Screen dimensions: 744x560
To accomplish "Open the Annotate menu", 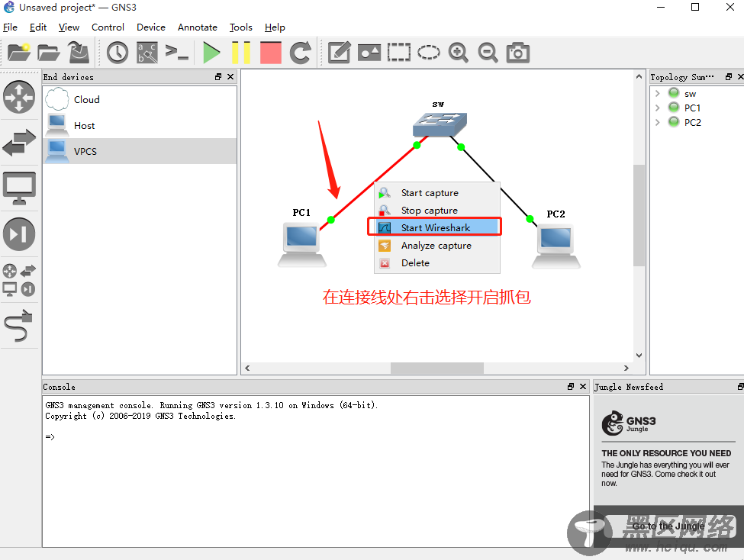I will pyautogui.click(x=198, y=27).
